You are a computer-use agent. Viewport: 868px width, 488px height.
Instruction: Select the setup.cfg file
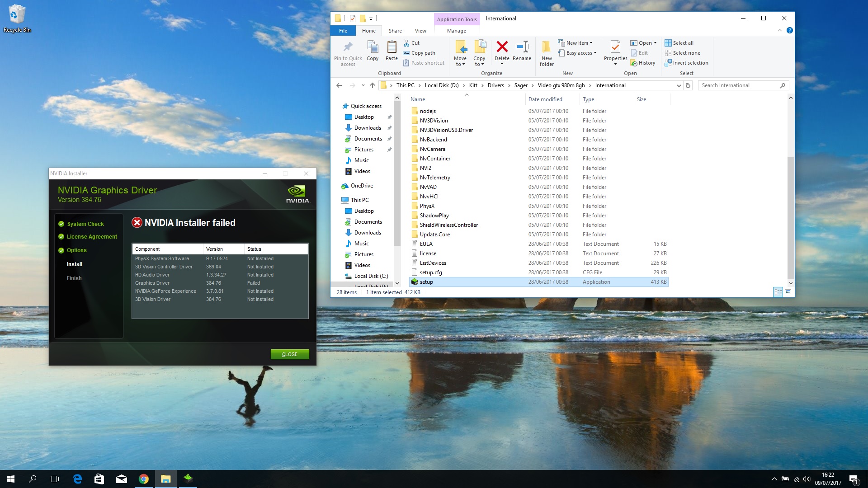[538, 272]
